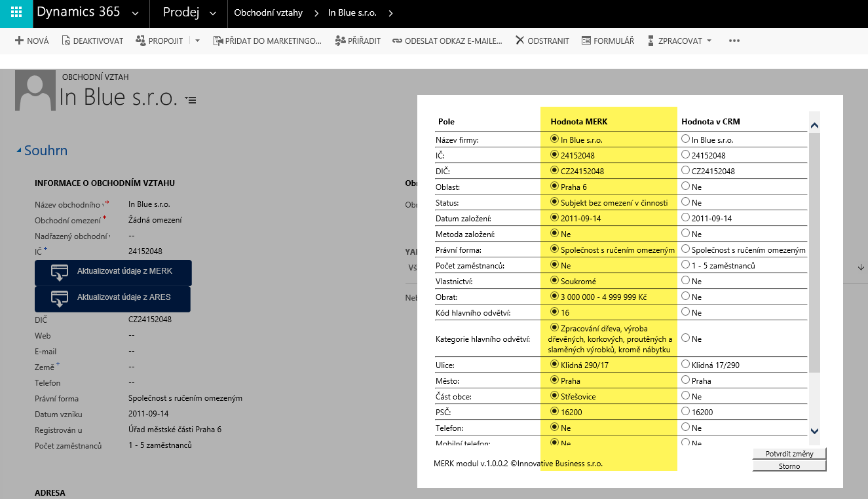
Task: Choose CRM value '1 - 5 zaměstnanců'
Action: [x=686, y=265]
